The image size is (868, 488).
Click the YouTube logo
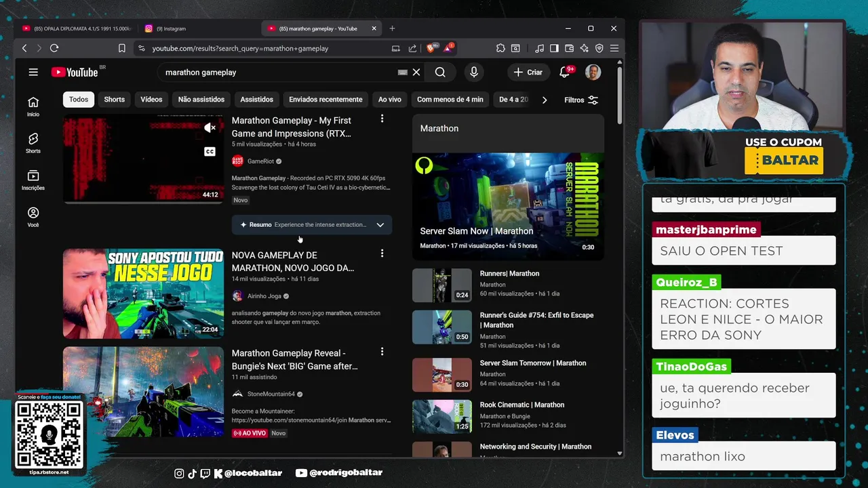pos(75,72)
